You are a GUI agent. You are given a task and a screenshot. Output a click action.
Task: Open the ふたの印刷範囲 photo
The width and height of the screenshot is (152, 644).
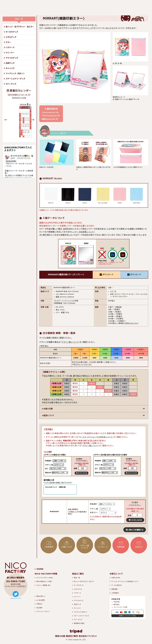pyautogui.click(x=130, y=152)
